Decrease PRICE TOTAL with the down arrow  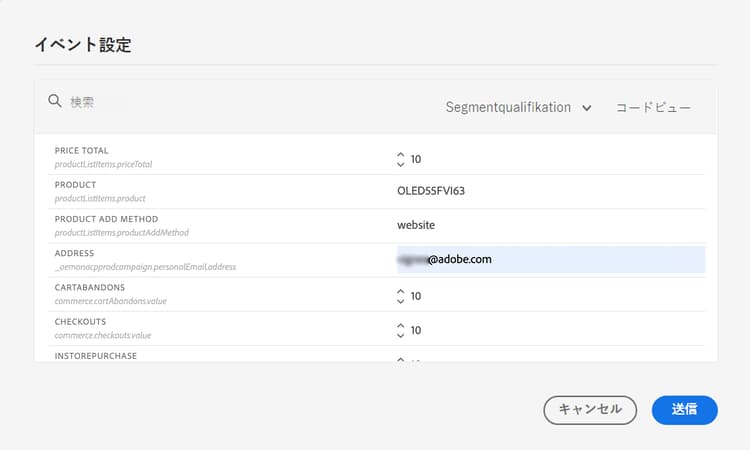[x=401, y=164]
